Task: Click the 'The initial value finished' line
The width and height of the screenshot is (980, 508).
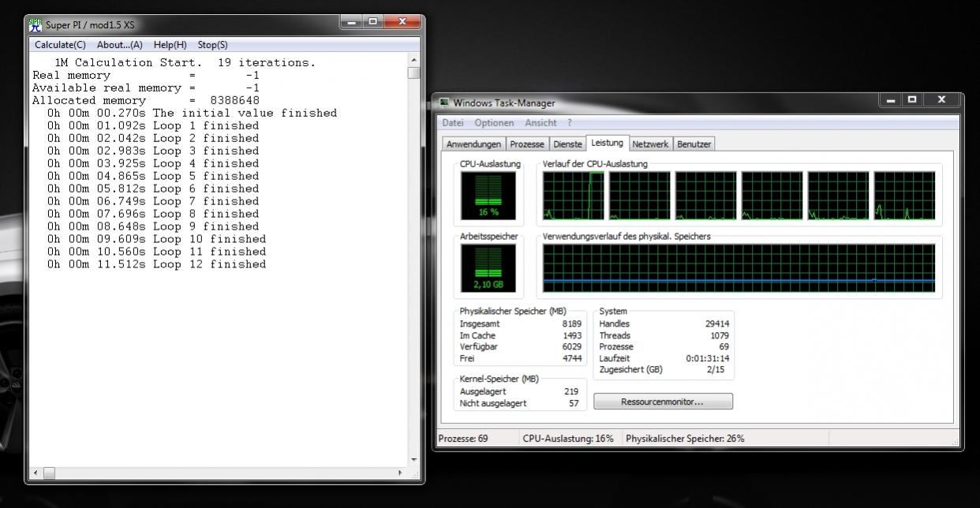Action: point(192,113)
